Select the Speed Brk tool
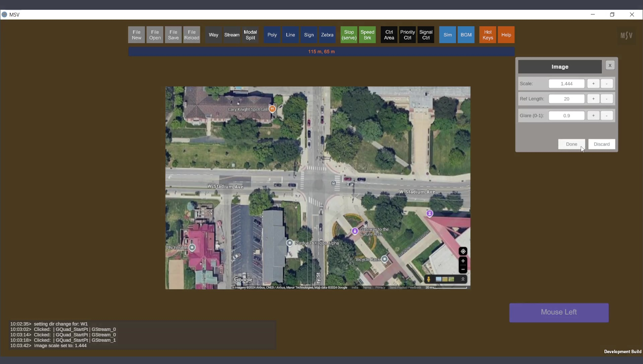The width and height of the screenshot is (643, 364). pyautogui.click(x=367, y=35)
